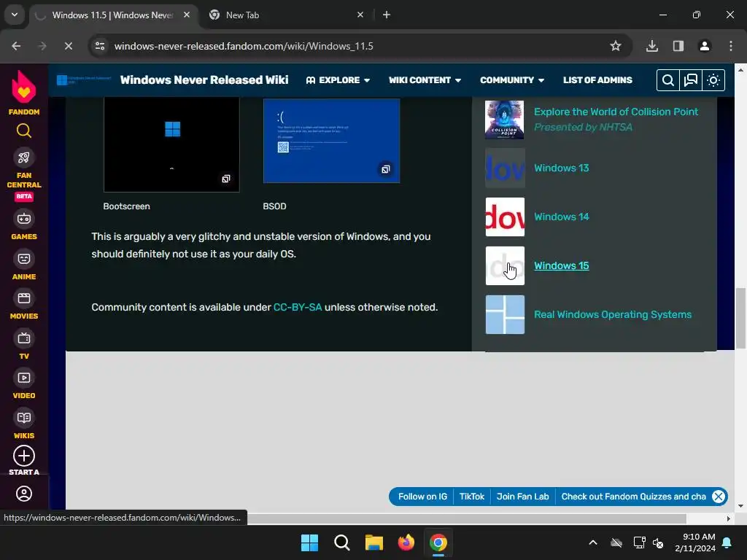Screen dimensions: 747x560
Task: Click the Windows 14 thumbnail image
Action: click(x=505, y=217)
